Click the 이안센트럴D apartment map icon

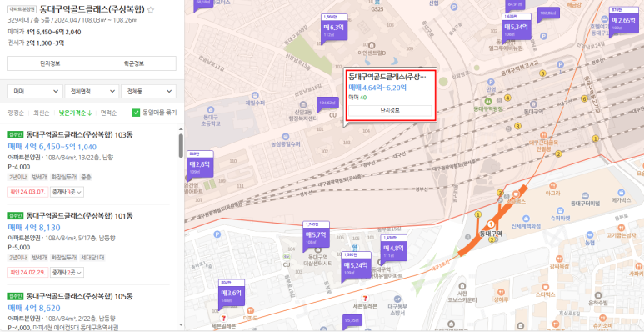point(372,45)
